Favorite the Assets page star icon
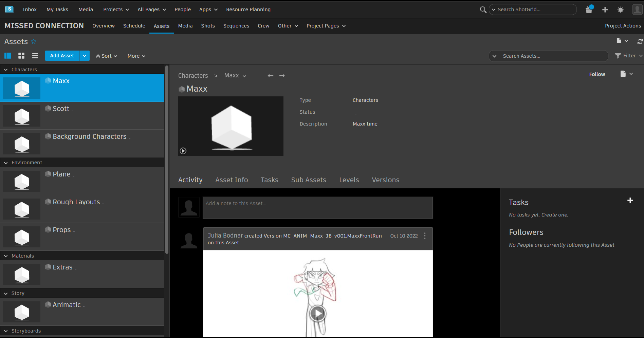 click(x=34, y=41)
